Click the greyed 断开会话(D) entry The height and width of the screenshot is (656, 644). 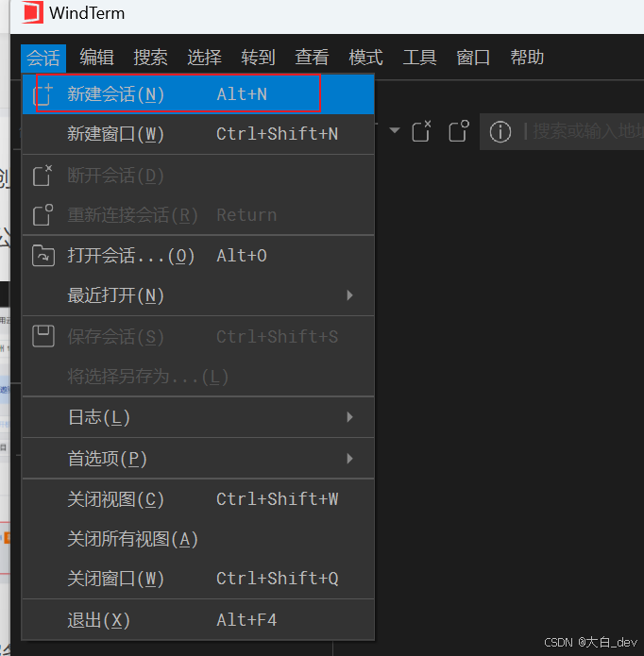point(198,176)
